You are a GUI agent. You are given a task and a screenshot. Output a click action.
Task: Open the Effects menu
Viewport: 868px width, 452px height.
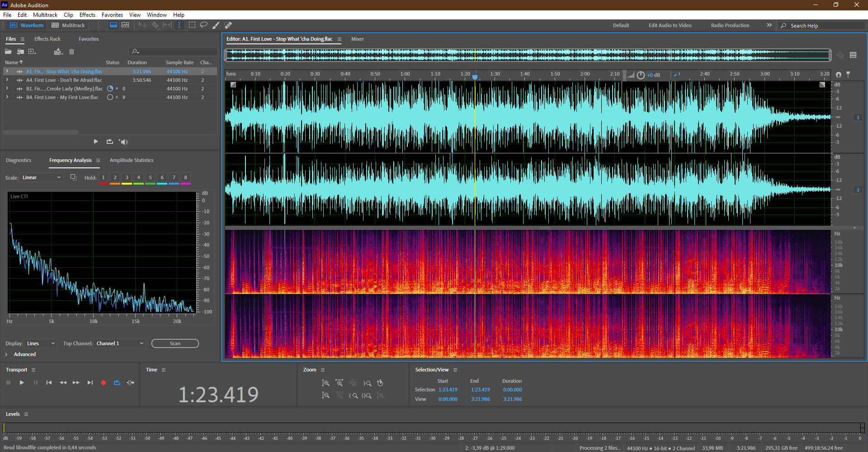tap(87, 15)
